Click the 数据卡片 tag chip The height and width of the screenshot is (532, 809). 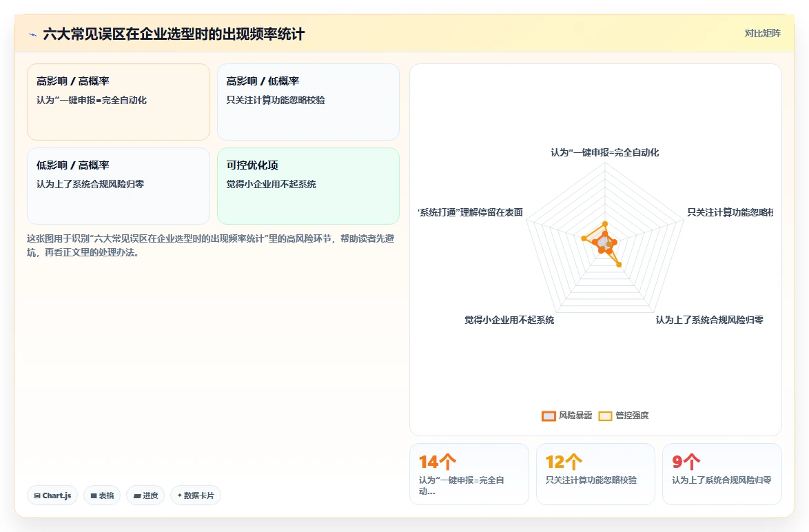(196, 495)
